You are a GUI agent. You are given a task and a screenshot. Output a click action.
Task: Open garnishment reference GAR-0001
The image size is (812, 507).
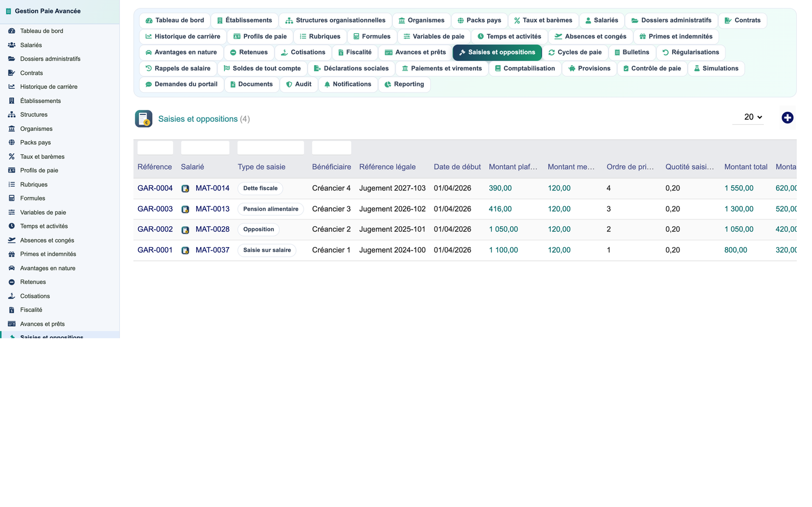point(155,250)
